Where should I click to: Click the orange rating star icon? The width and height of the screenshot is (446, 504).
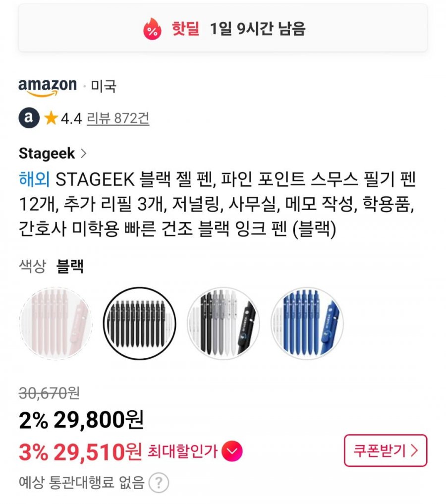pyautogui.click(x=51, y=118)
